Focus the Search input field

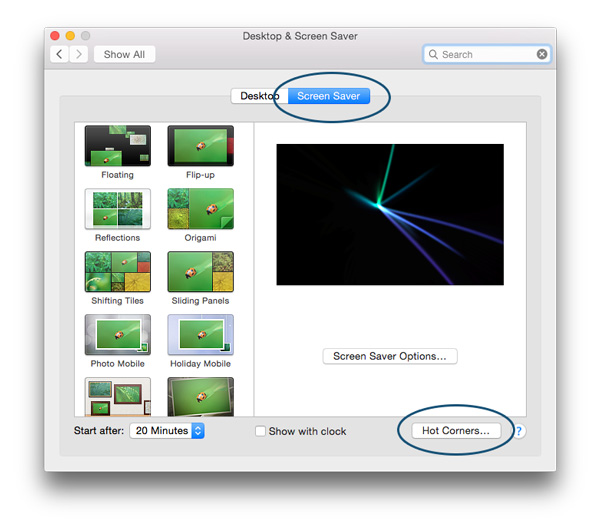[487, 54]
